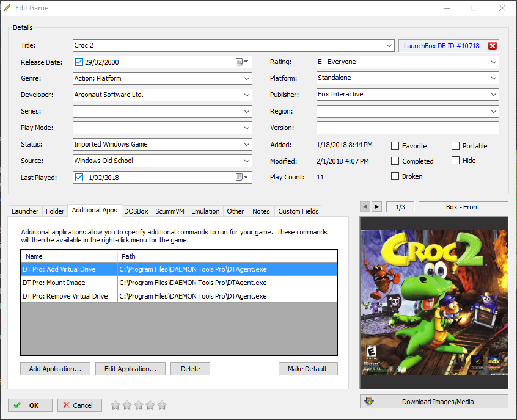Delete the selected application
The height and width of the screenshot is (420, 517).
tap(190, 369)
